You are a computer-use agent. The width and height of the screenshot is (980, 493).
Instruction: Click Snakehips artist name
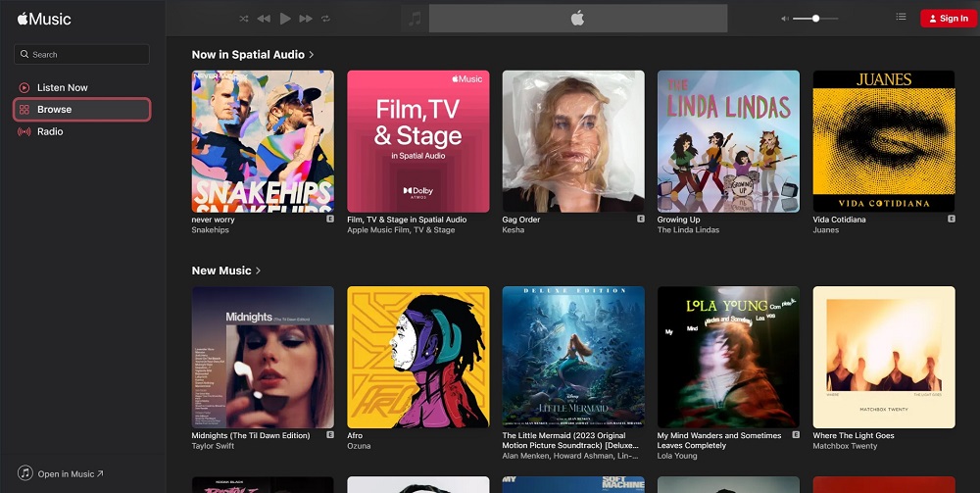coord(210,230)
